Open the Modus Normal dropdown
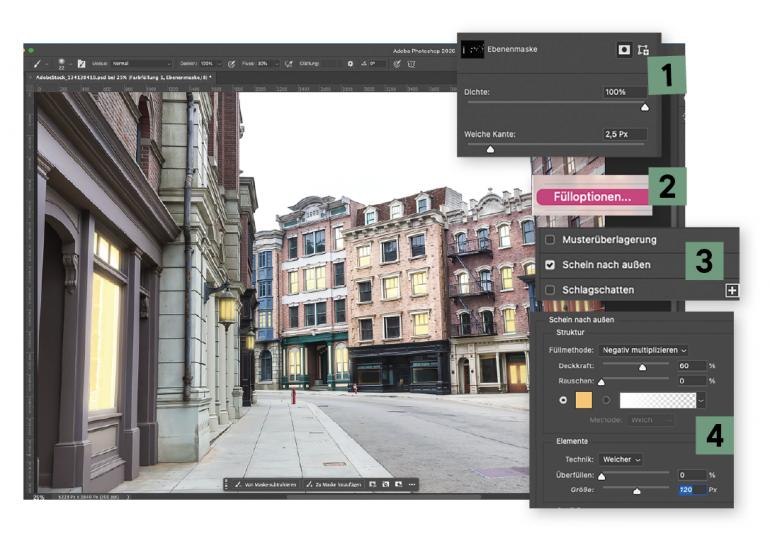This screenshot has width=770, height=536. coord(142,64)
